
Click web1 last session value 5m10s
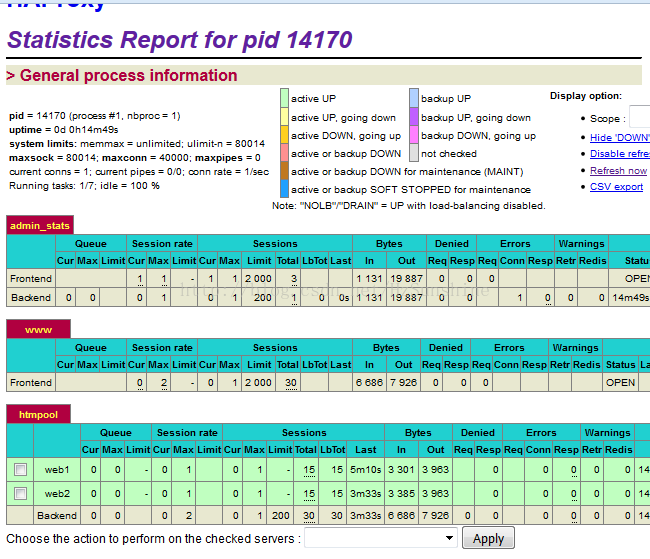point(366,469)
